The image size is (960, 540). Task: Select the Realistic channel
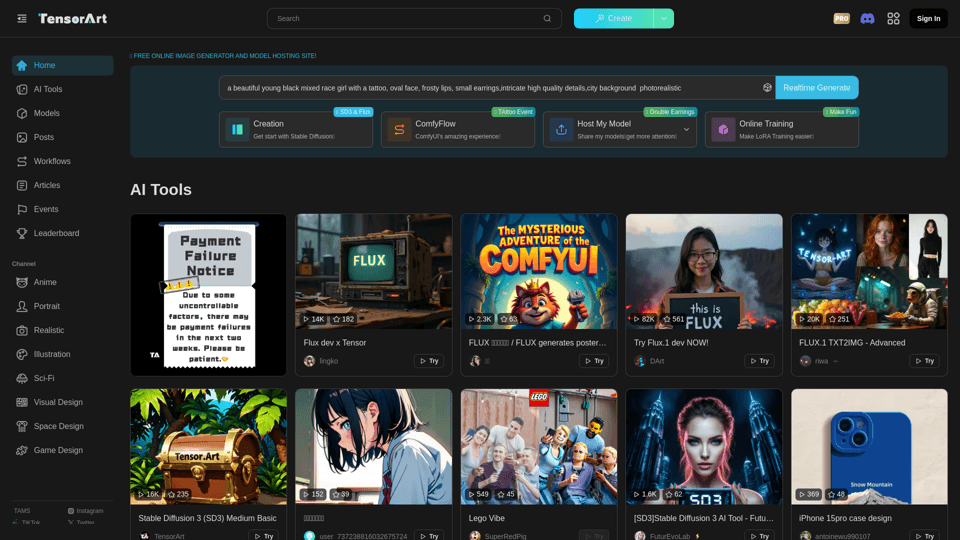tap(62, 330)
